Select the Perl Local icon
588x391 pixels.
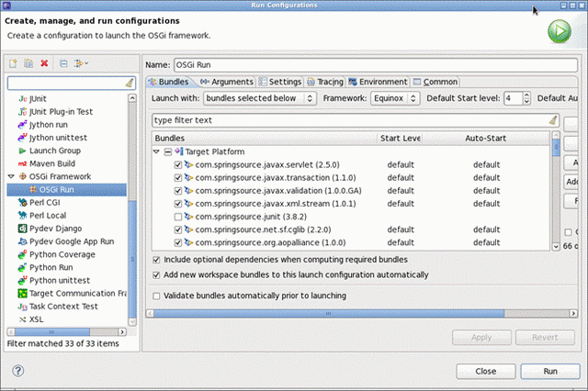point(22,216)
